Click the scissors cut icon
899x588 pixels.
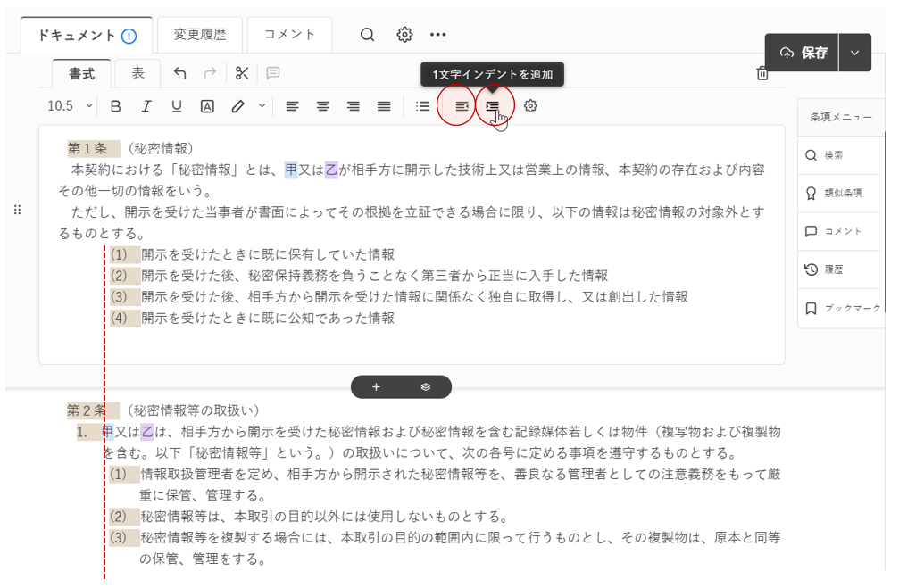[242, 73]
